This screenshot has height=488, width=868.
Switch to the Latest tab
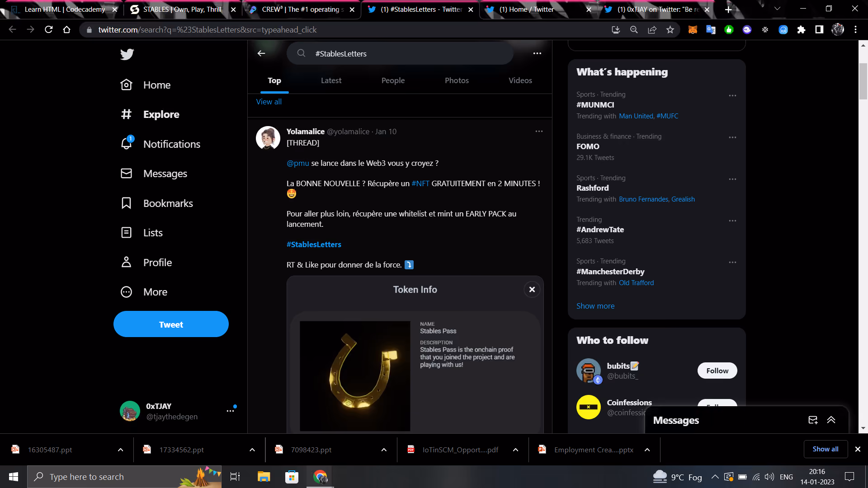coord(331,80)
